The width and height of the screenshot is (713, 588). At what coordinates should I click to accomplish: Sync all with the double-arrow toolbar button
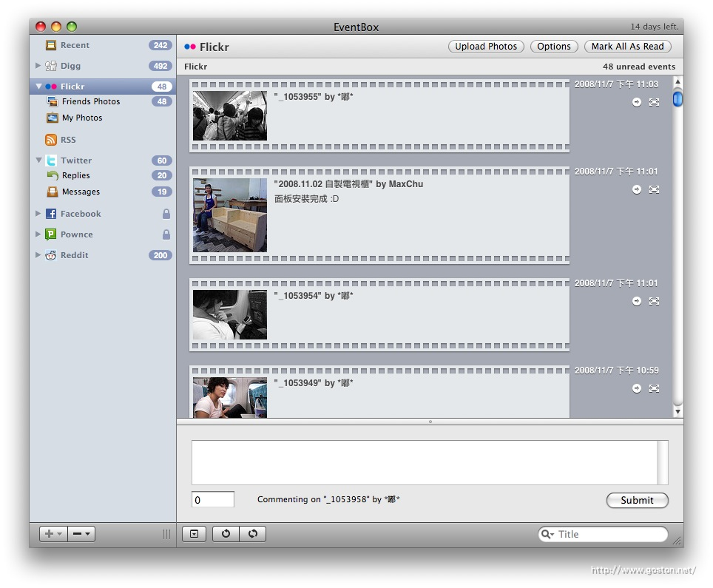253,534
